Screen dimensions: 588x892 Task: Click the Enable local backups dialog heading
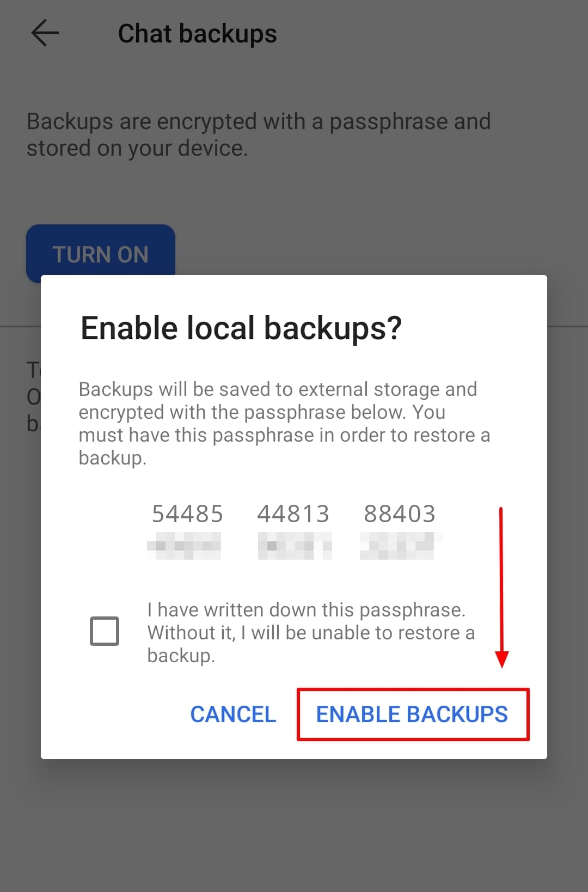click(x=241, y=327)
